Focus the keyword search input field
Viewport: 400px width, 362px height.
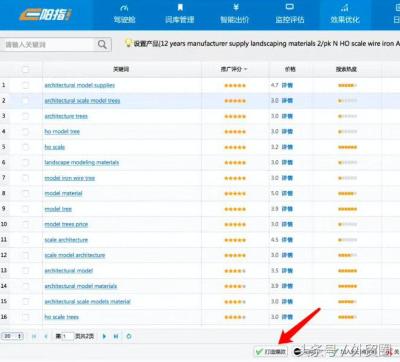(x=48, y=44)
